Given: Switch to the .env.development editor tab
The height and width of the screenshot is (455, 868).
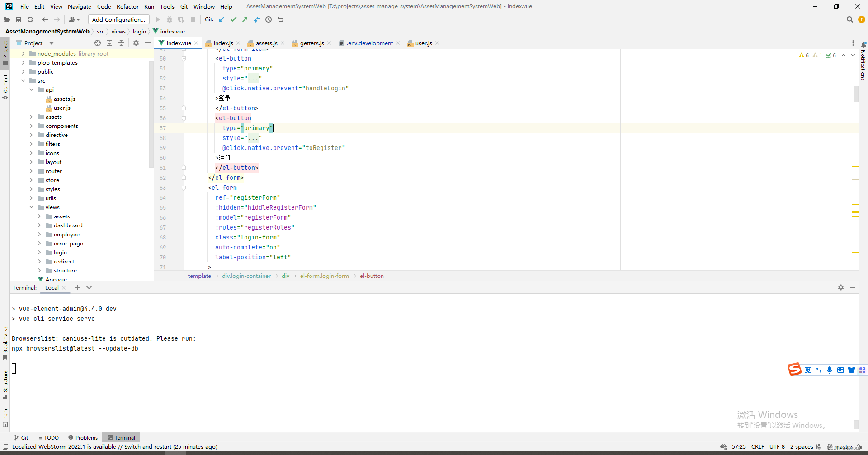Looking at the screenshot, I should pyautogui.click(x=369, y=43).
